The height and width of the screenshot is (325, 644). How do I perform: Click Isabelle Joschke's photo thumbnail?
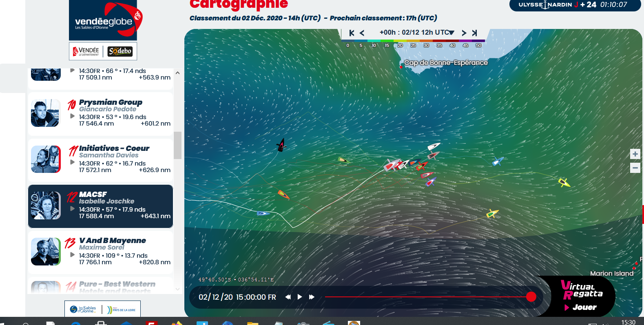[x=46, y=206]
